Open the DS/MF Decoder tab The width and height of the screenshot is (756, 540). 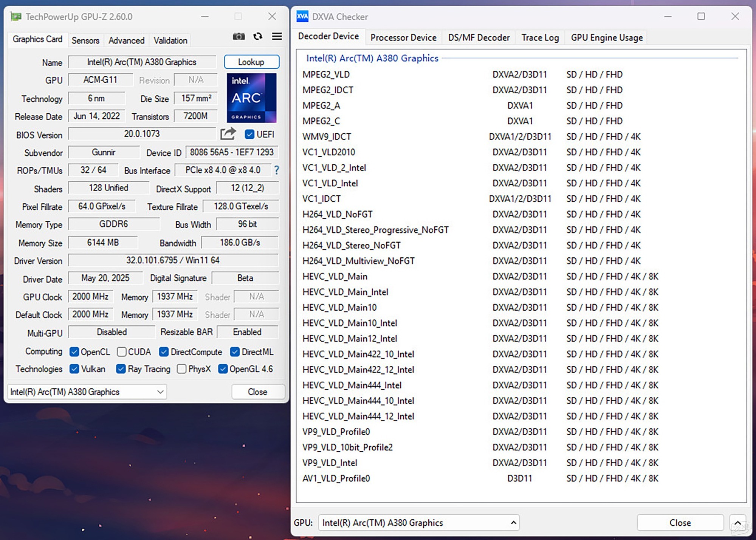[479, 37]
